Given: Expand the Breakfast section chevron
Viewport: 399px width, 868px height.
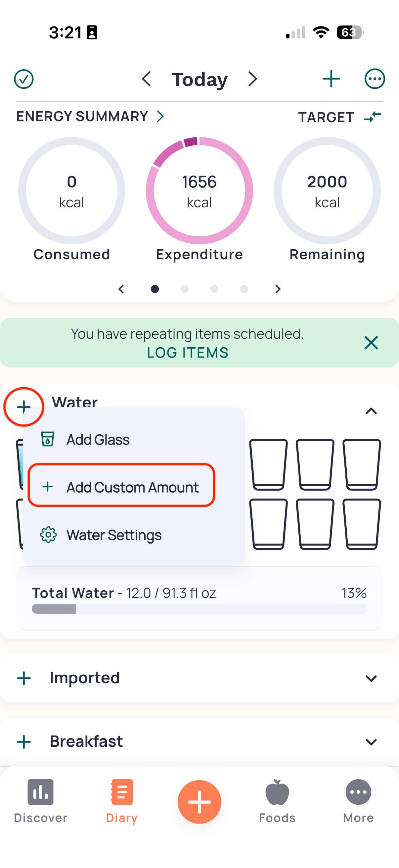Looking at the screenshot, I should [371, 742].
